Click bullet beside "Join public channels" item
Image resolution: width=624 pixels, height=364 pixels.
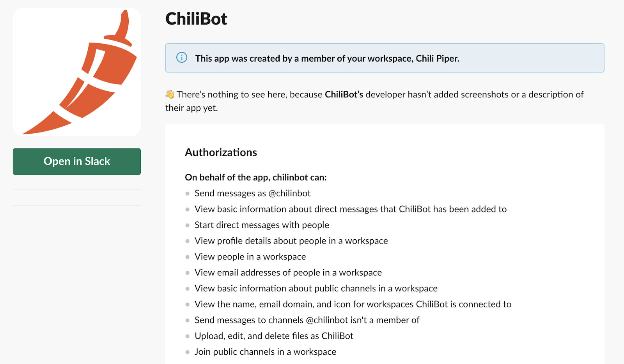tap(188, 352)
